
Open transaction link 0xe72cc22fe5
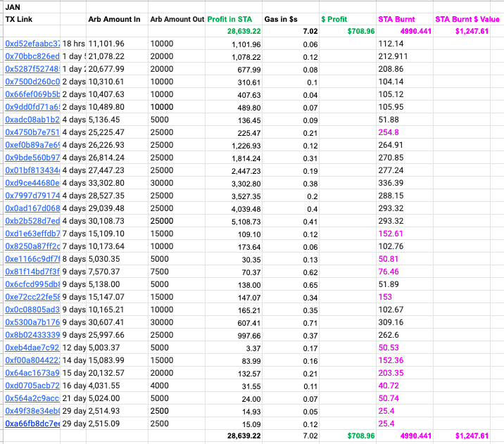pyautogui.click(x=32, y=297)
